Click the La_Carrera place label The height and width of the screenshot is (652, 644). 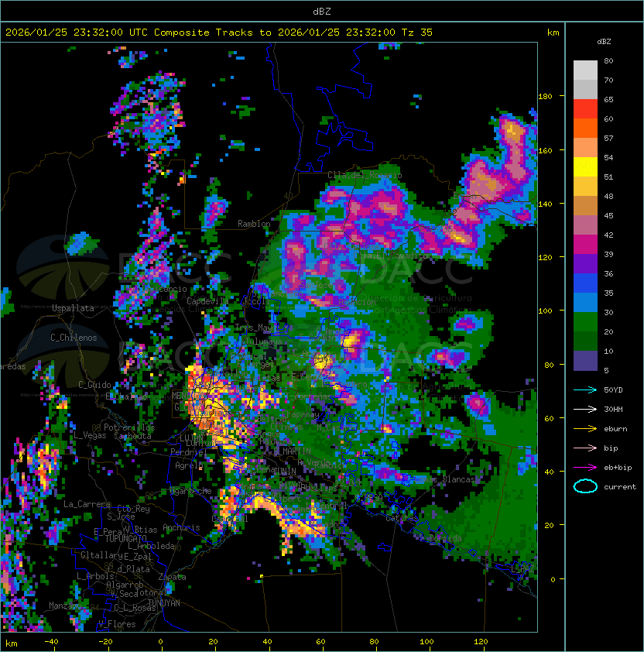[87, 504]
